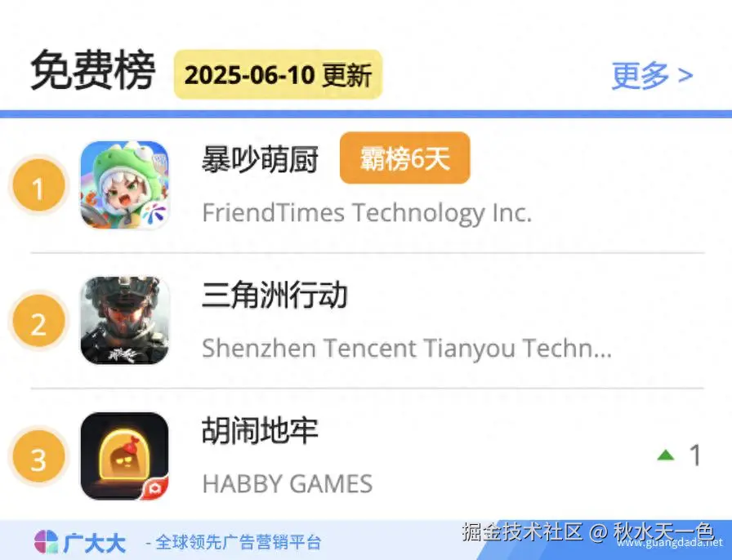Open the 暴吵萌厨 game icon
Screen dimensions: 732x560
coord(125,184)
